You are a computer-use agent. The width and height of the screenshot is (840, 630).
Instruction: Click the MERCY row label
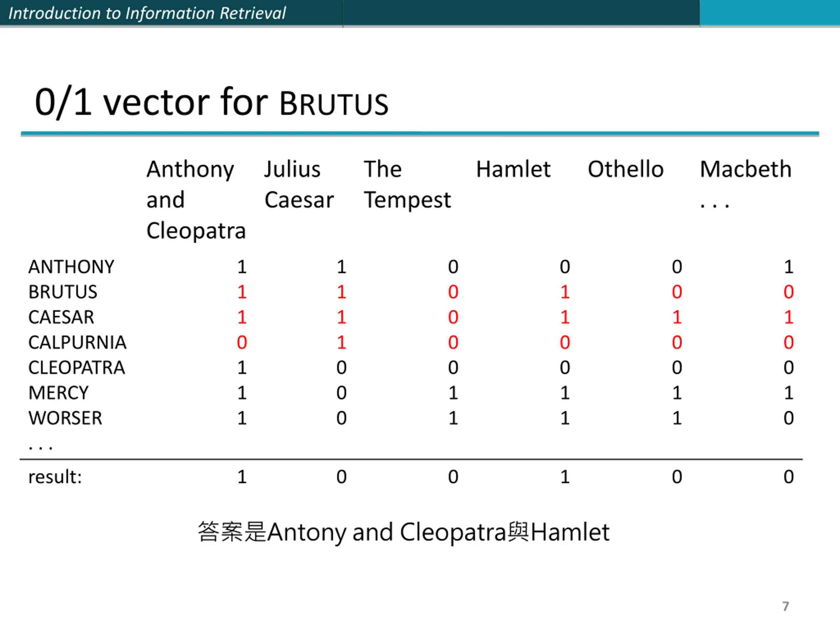[58, 393]
